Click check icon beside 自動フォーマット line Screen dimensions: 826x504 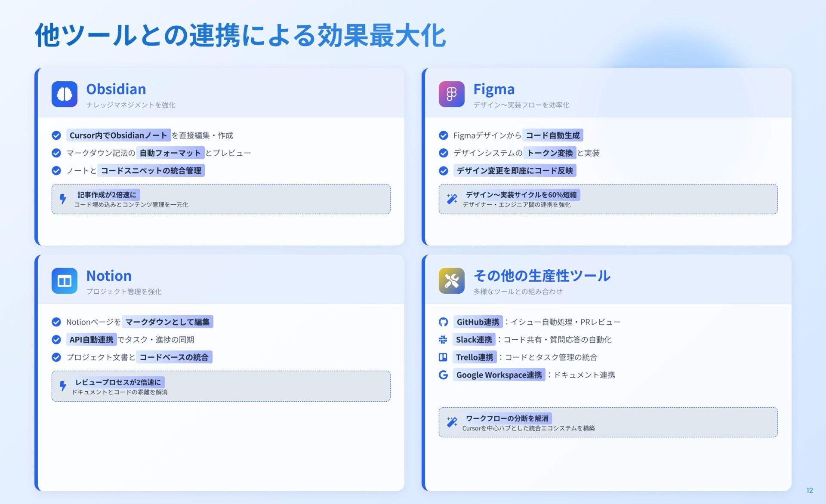point(56,153)
